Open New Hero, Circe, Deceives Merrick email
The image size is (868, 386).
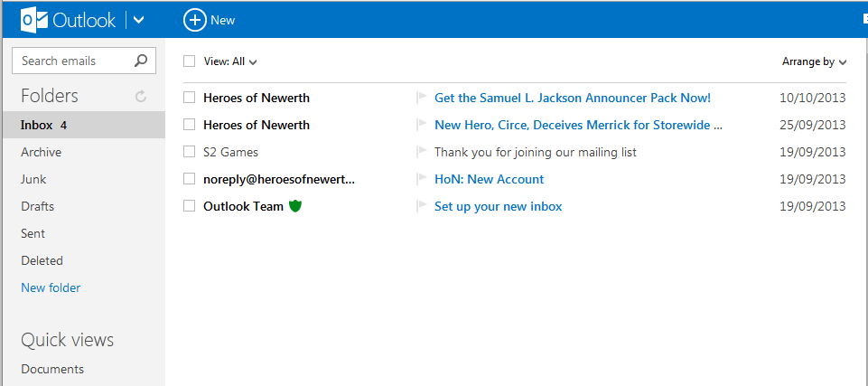pyautogui.click(x=578, y=125)
